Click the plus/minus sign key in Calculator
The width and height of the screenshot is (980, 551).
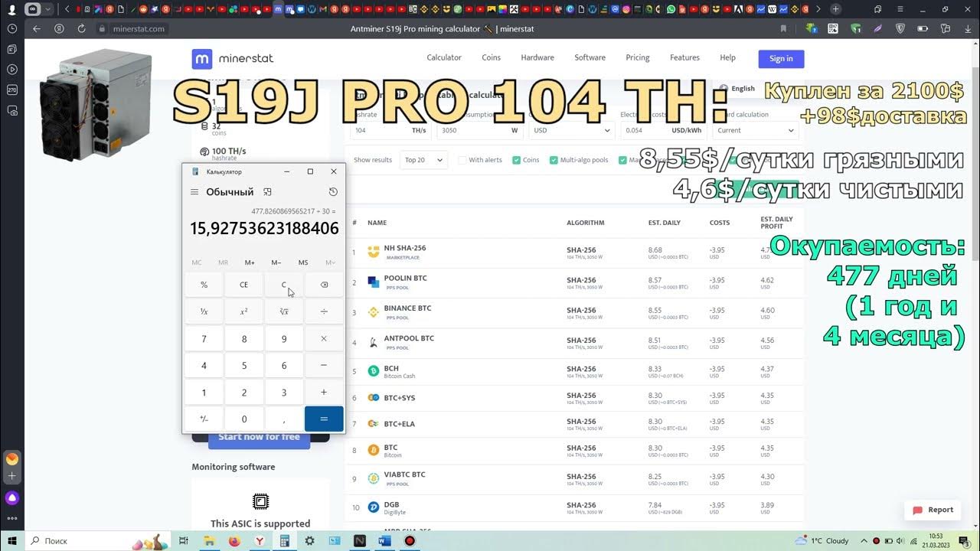pyautogui.click(x=204, y=419)
